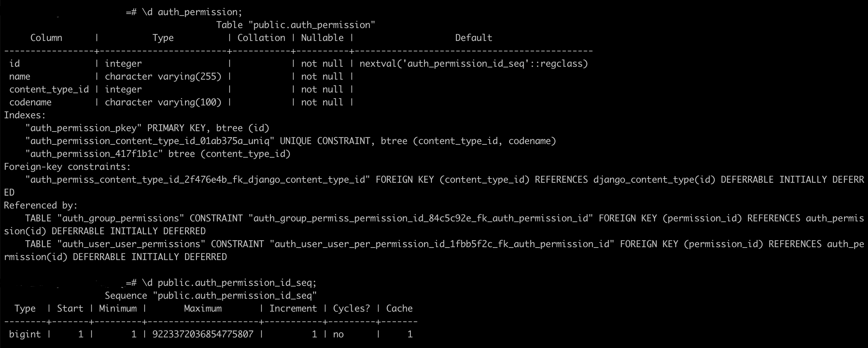The height and width of the screenshot is (348, 868).
Task: Click the Table "public.auth_permission" title
Action: pos(296,25)
